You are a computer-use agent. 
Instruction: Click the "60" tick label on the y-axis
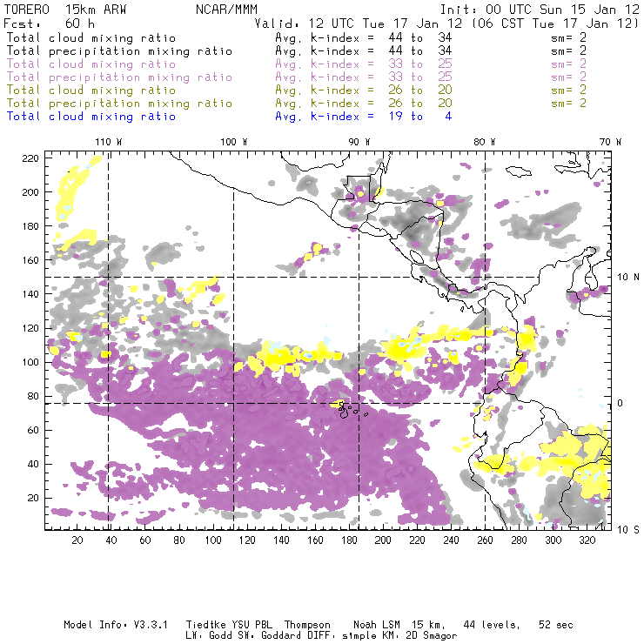33,430
